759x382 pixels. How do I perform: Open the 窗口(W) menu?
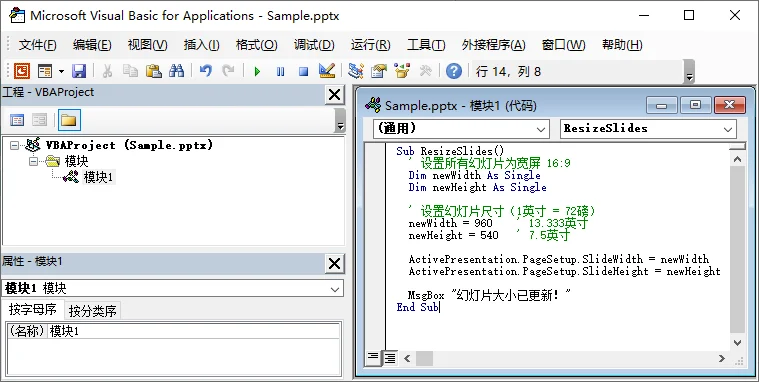563,45
